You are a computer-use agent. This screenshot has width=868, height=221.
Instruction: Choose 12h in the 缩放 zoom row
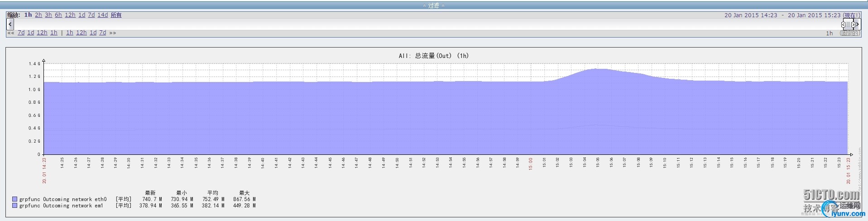click(x=70, y=15)
